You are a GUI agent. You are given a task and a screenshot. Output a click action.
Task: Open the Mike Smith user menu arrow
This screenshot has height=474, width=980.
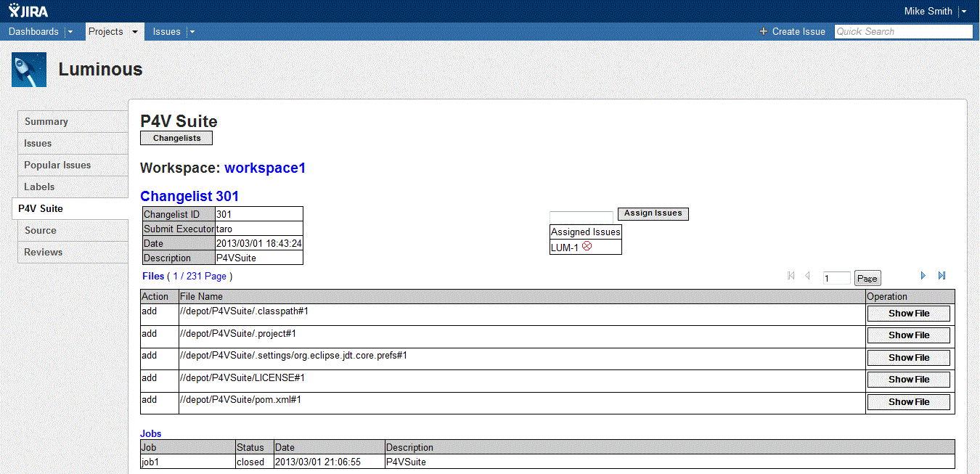pyautogui.click(x=963, y=12)
